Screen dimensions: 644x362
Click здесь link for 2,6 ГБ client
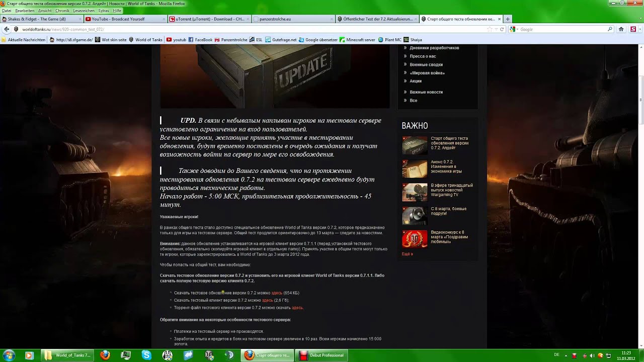pos(267,300)
